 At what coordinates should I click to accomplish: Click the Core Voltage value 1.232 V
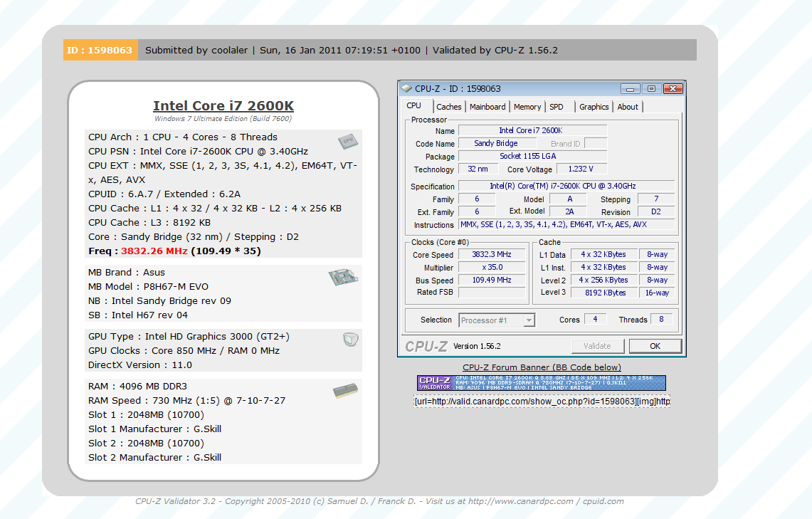[x=581, y=169]
